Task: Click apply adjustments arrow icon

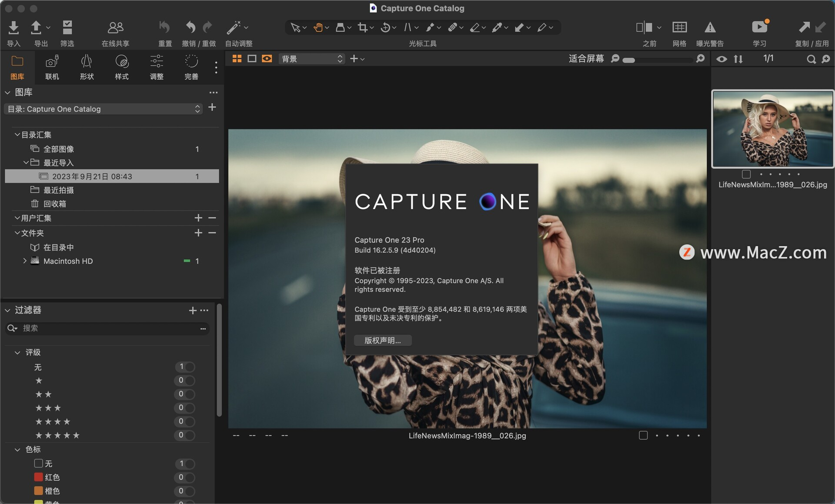Action: (820, 27)
